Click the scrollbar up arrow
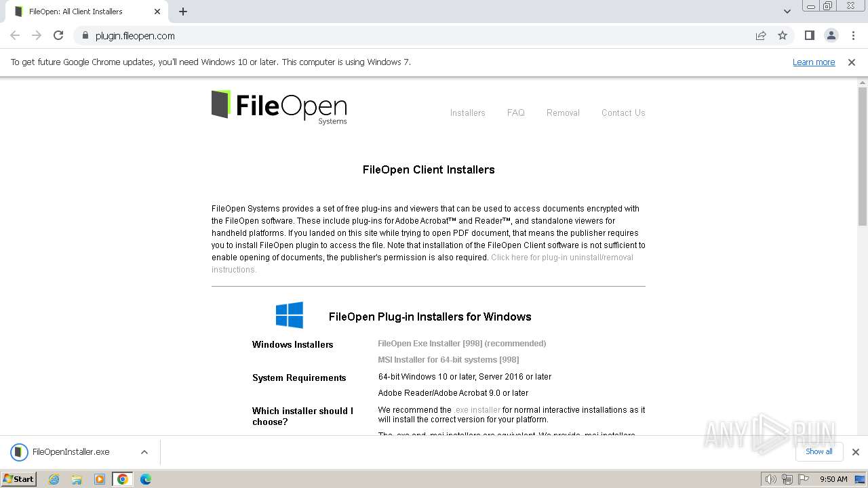 click(x=863, y=82)
